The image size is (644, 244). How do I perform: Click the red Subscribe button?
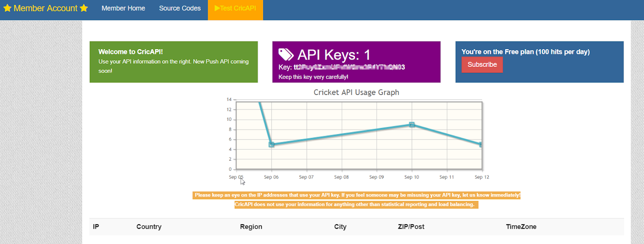click(x=482, y=65)
